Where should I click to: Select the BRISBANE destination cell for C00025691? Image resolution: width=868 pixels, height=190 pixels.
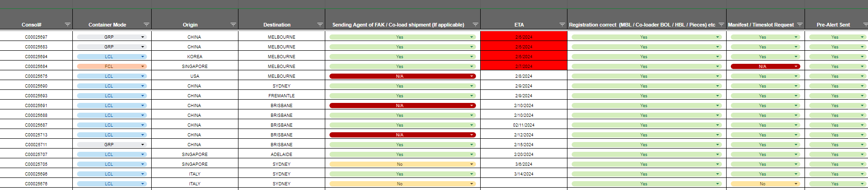(x=281, y=105)
